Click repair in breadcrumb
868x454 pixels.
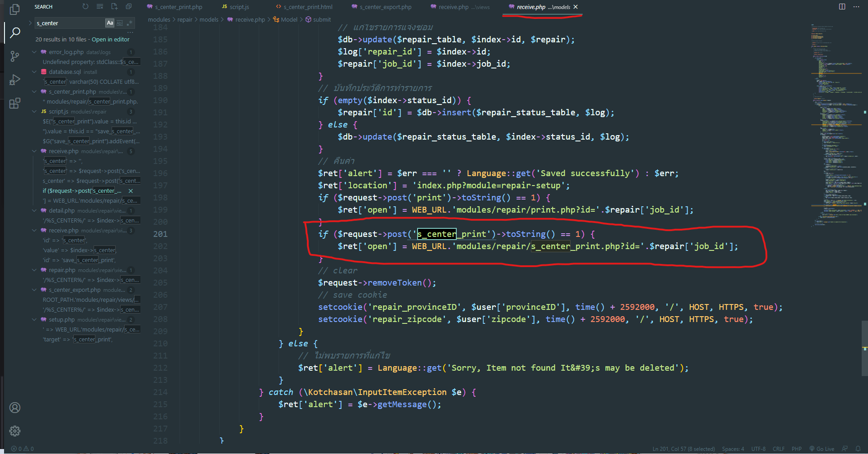[185, 19]
